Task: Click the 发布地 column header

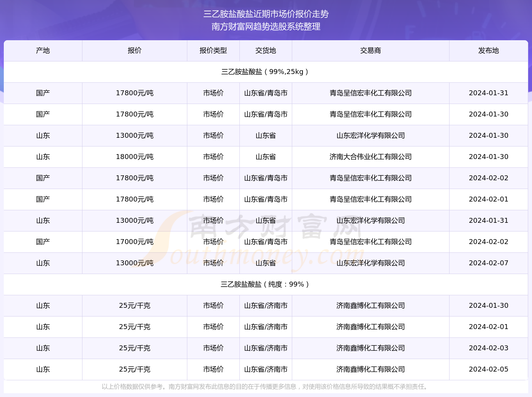Action: tap(489, 50)
